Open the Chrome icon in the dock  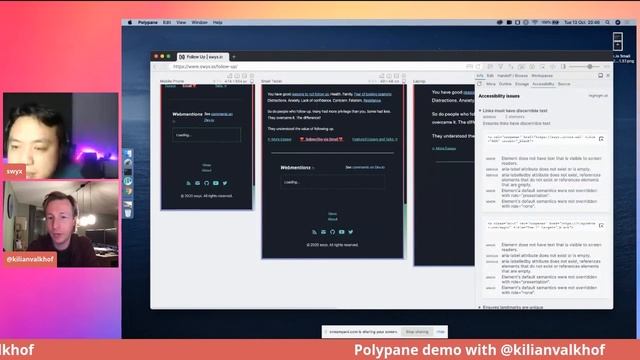coord(128,191)
